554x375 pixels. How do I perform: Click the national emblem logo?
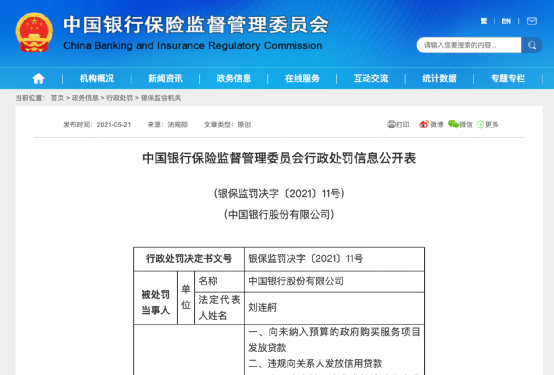(x=34, y=33)
